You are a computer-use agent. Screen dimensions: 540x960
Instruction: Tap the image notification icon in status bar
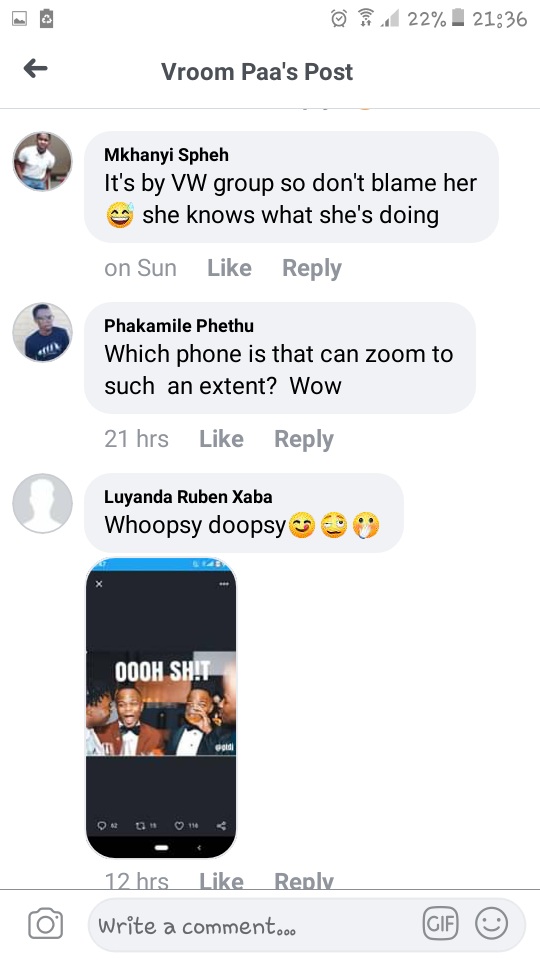click(20, 19)
